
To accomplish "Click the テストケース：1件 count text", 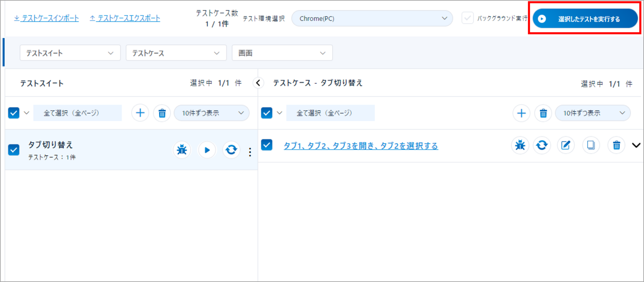I will 52,157.
